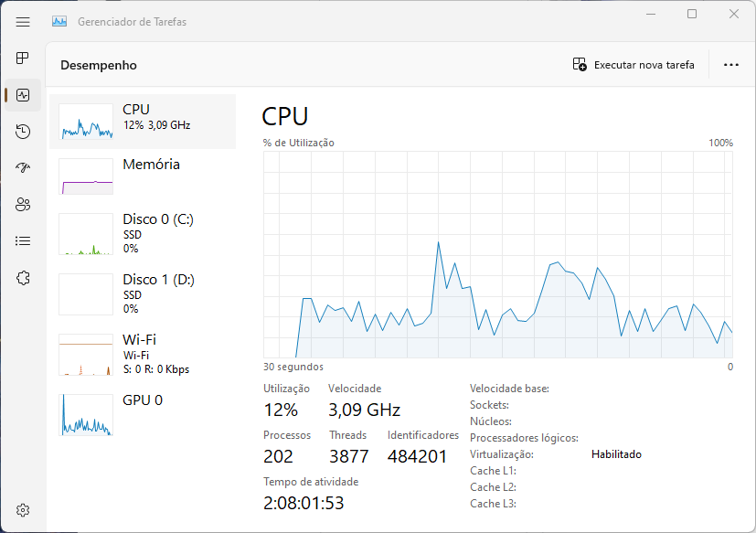Open the Details list page icon
Image resolution: width=756 pixels, height=533 pixels.
click(x=23, y=240)
